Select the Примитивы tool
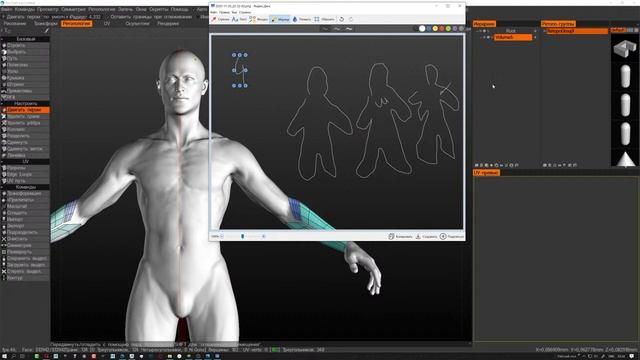 [25, 91]
